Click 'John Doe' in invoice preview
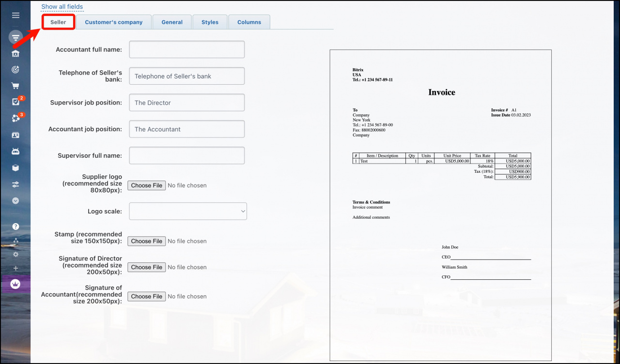This screenshot has width=620, height=364. coord(450,247)
